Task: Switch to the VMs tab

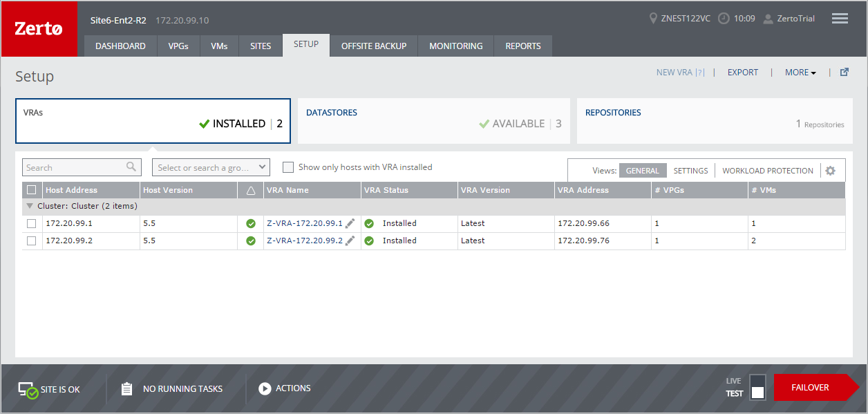Action: (219, 46)
